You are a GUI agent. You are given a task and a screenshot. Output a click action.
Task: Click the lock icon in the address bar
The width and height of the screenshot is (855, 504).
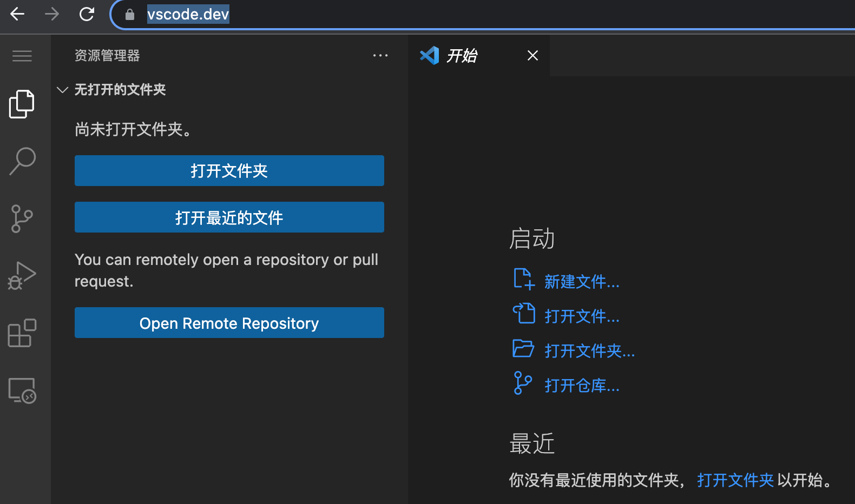point(129,15)
